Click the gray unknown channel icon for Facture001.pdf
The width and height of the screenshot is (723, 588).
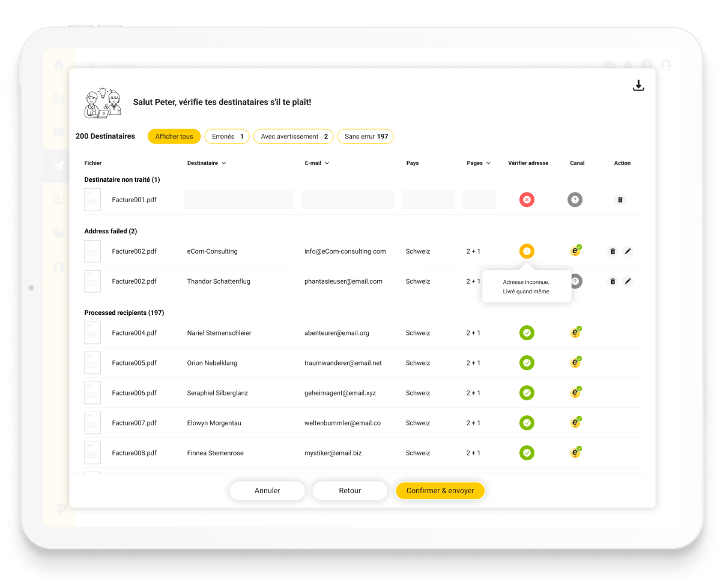click(575, 200)
